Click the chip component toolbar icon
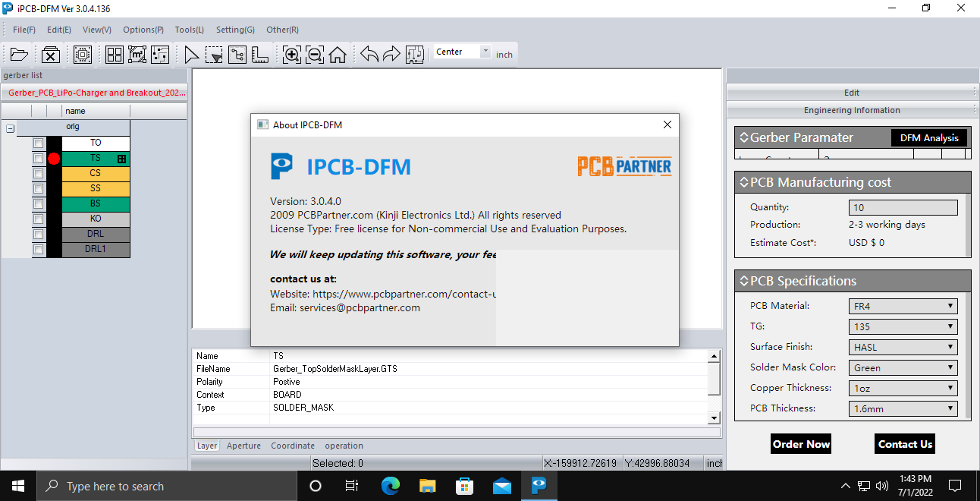The image size is (980, 501). pos(83,55)
